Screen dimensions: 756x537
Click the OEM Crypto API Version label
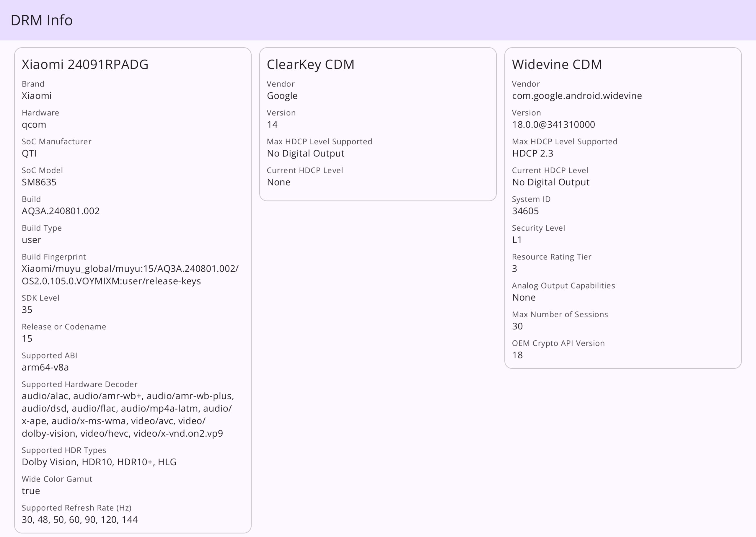558,344
